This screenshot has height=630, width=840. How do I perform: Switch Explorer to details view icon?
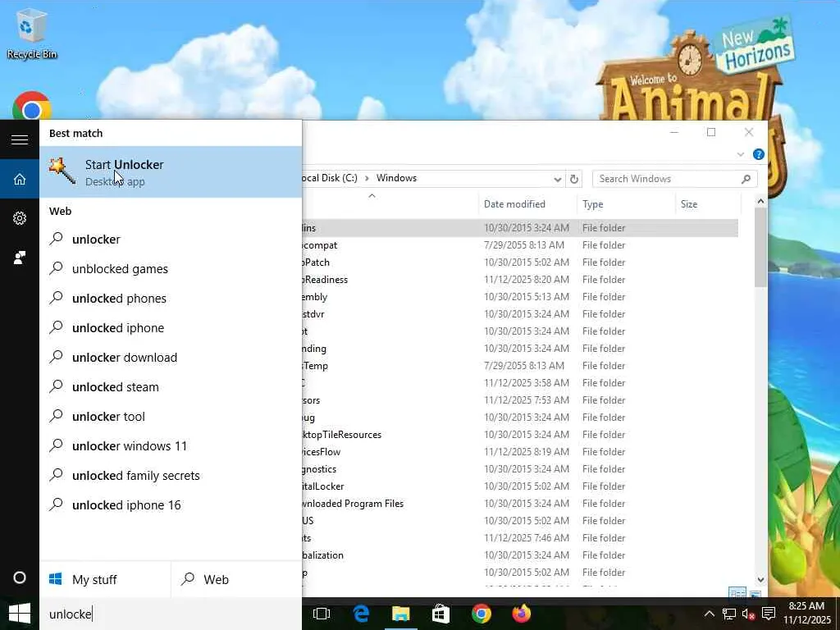click(737, 593)
